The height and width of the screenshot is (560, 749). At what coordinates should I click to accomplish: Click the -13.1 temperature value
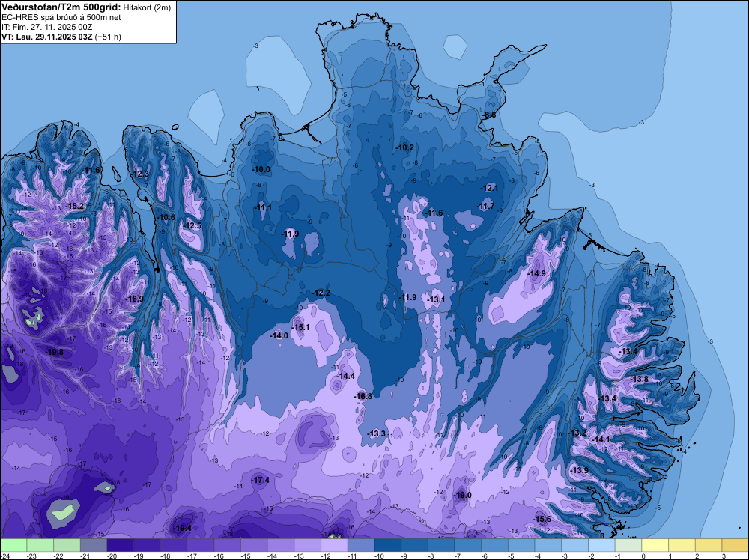436,299
